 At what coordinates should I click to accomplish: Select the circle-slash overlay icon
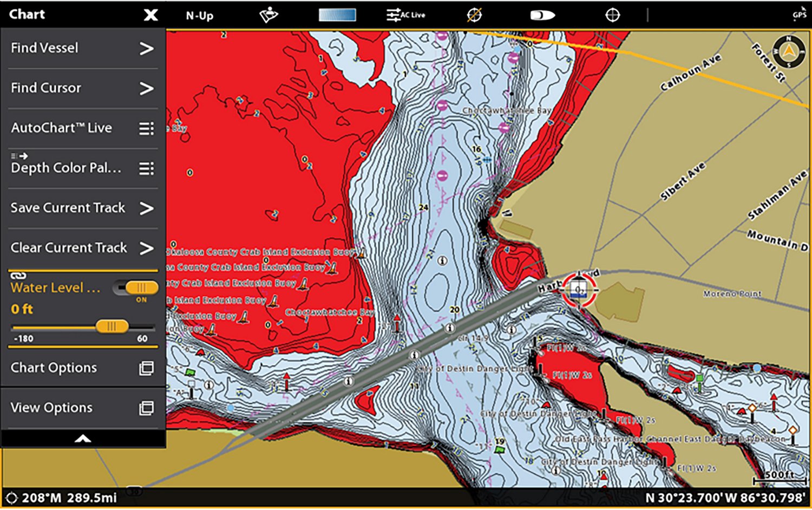(x=474, y=15)
